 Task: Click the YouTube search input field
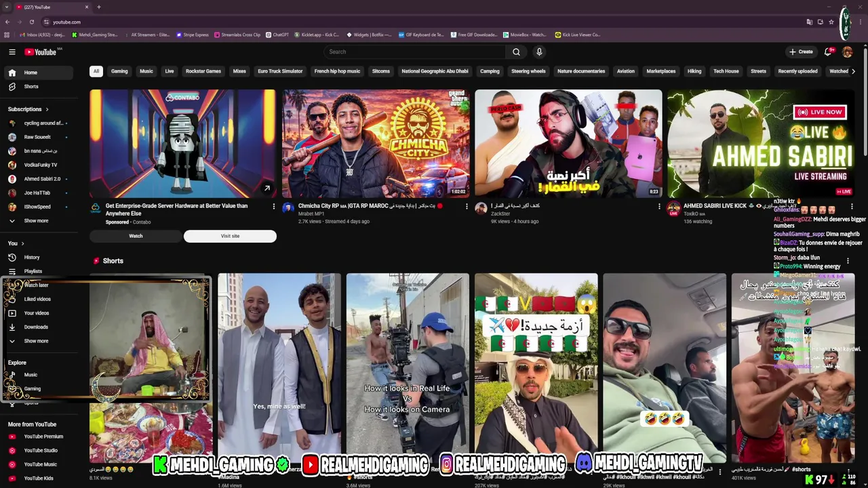pyautogui.click(x=414, y=52)
